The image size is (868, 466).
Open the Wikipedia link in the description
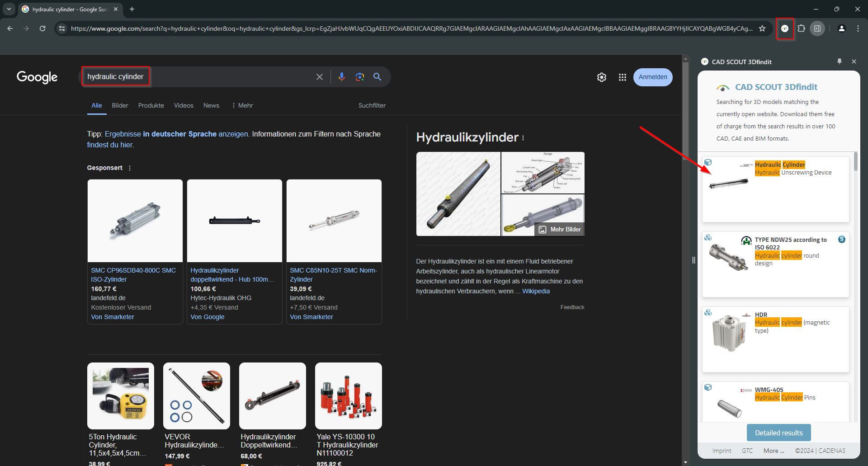(x=536, y=291)
